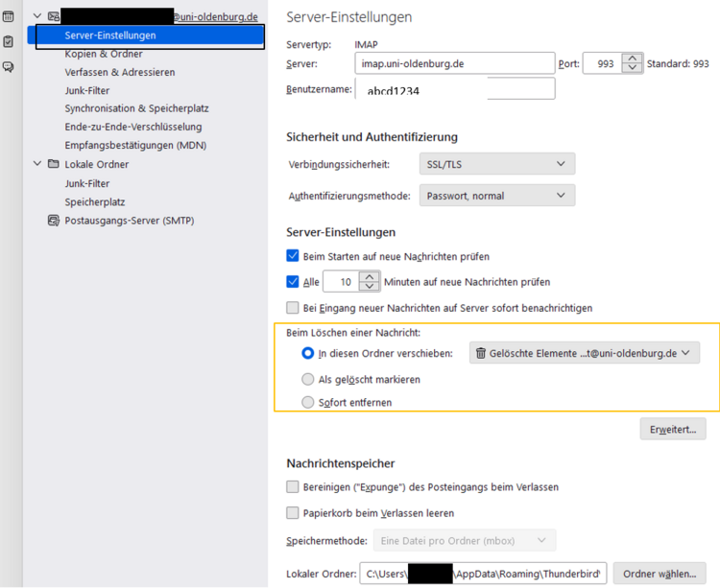This screenshot has height=588, width=720.
Task: Click the Ordner wählen... button
Action: [x=660, y=574]
